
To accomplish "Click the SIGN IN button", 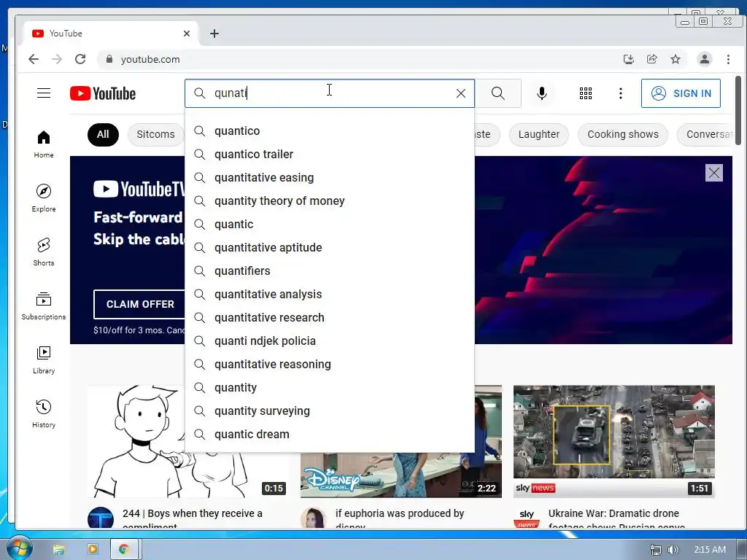I will (x=681, y=93).
